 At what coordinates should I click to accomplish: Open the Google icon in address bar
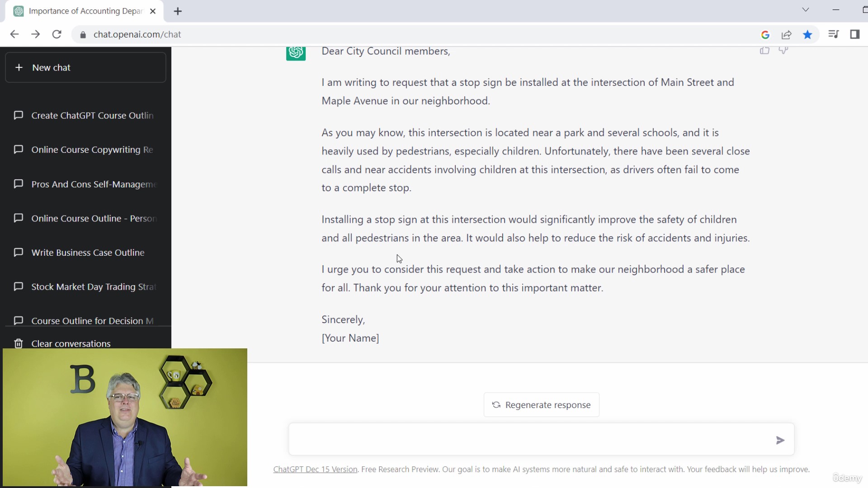pyautogui.click(x=765, y=35)
